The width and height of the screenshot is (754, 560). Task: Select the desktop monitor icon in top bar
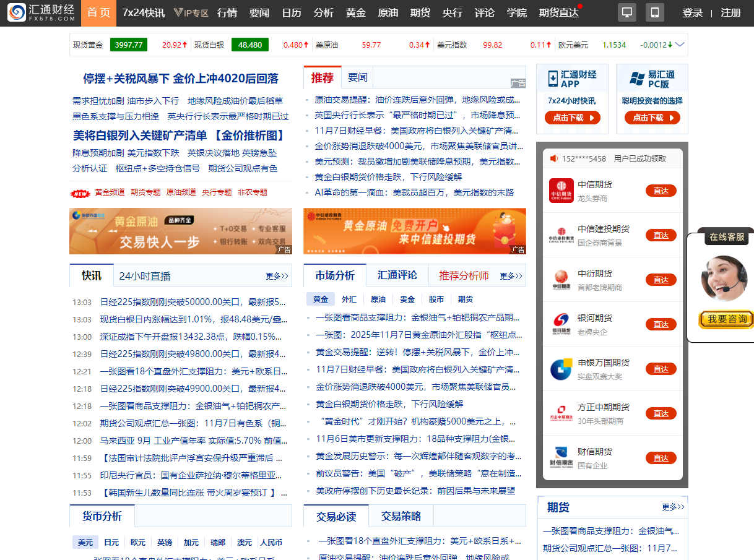tap(626, 12)
